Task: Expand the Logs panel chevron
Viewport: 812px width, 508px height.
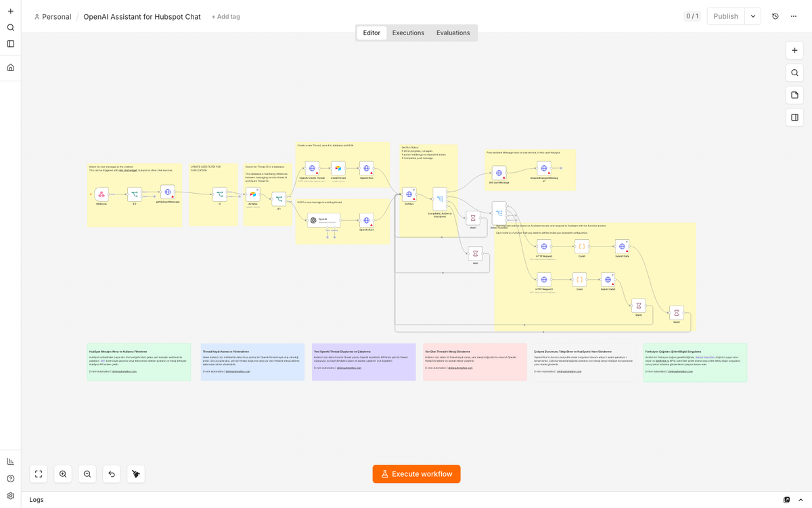Action: click(x=800, y=500)
